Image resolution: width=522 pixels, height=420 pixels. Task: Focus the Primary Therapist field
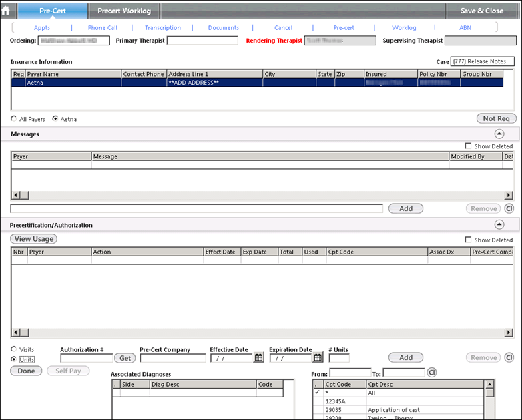coord(202,41)
